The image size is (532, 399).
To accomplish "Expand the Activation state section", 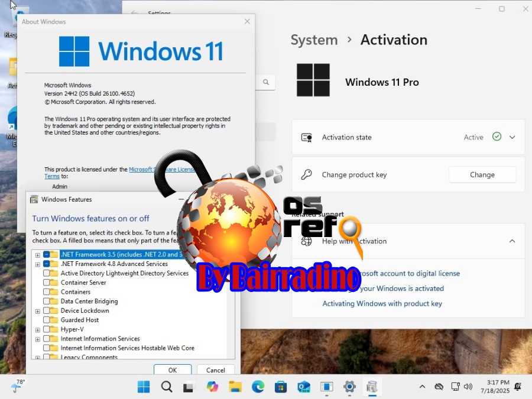I will [x=512, y=137].
